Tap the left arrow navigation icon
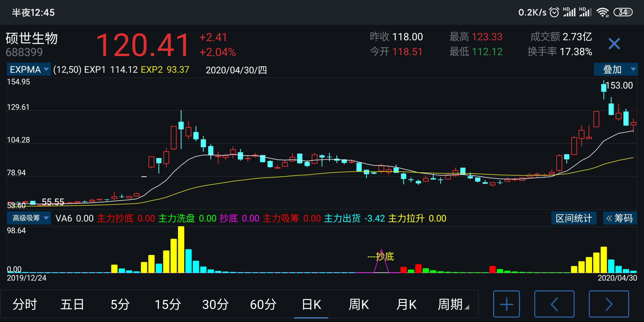 [x=554, y=304]
